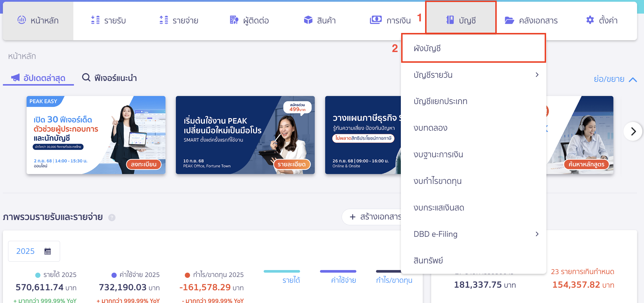
Task: Click the คลังเอกสาร folder icon
Action: [509, 20]
